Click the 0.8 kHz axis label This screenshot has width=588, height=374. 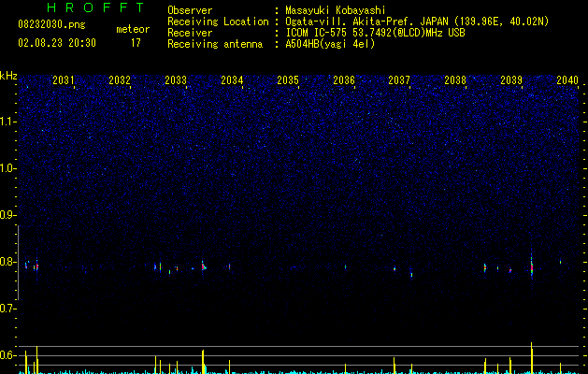(7, 262)
